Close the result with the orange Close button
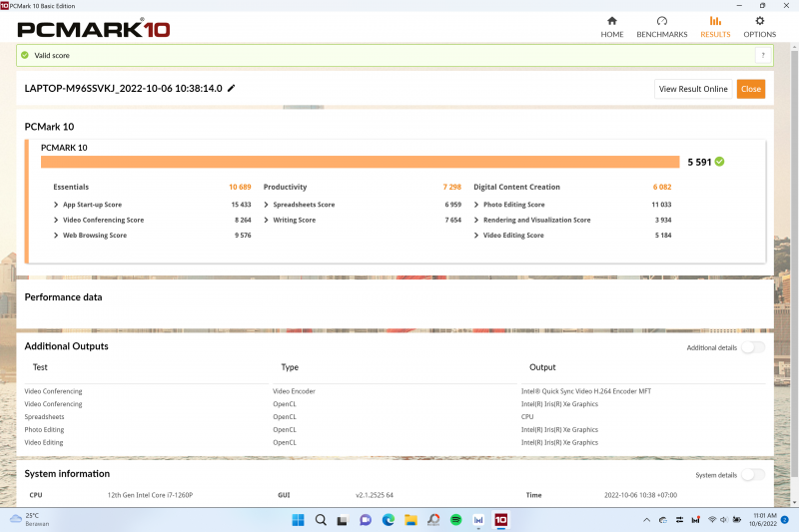 click(x=751, y=89)
